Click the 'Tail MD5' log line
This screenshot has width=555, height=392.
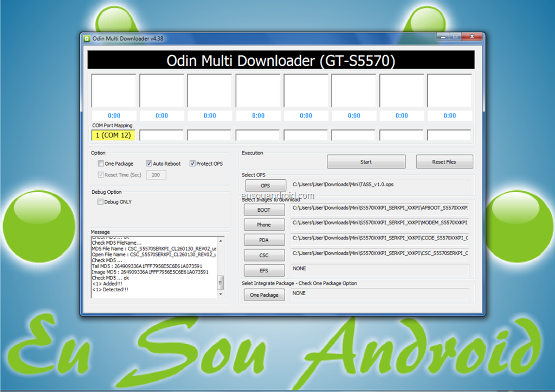click(x=147, y=266)
